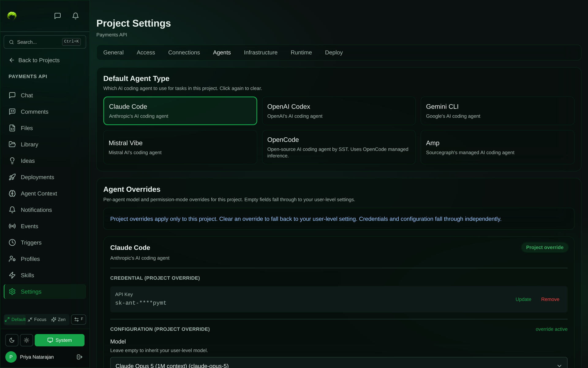
Task: Remove the Claude Code API key
Action: [550, 299]
